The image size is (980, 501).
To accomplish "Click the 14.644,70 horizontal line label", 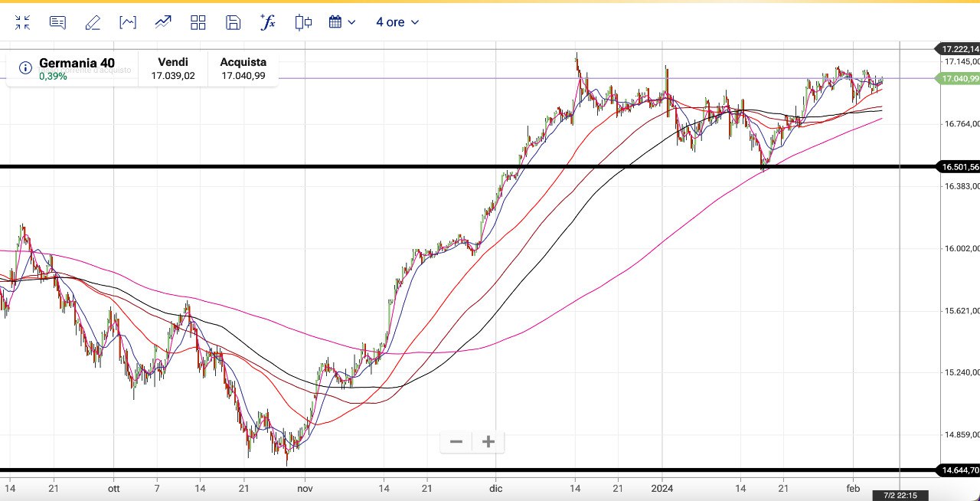I will coord(958,470).
